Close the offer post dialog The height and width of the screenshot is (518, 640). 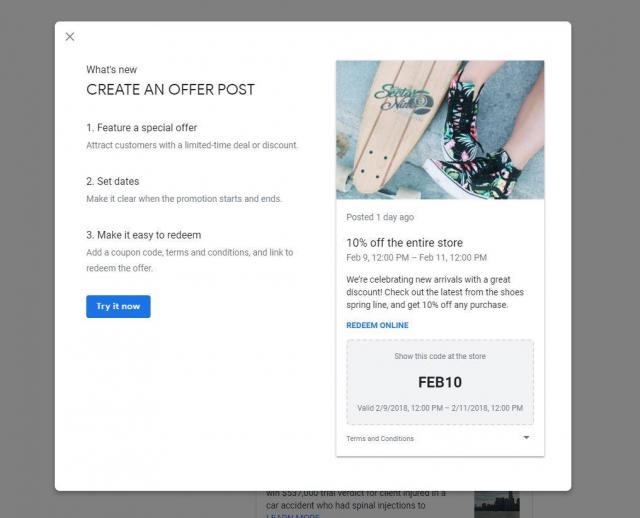pos(70,37)
